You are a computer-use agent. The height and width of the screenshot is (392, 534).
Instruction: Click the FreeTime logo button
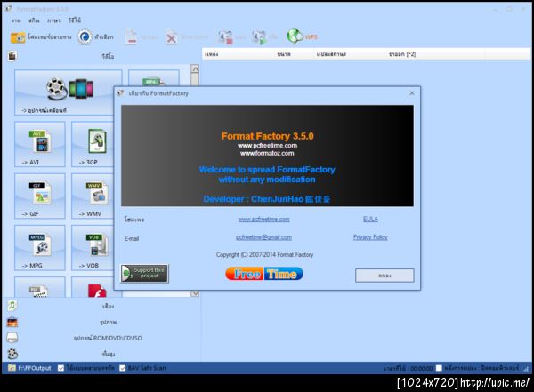pos(264,274)
